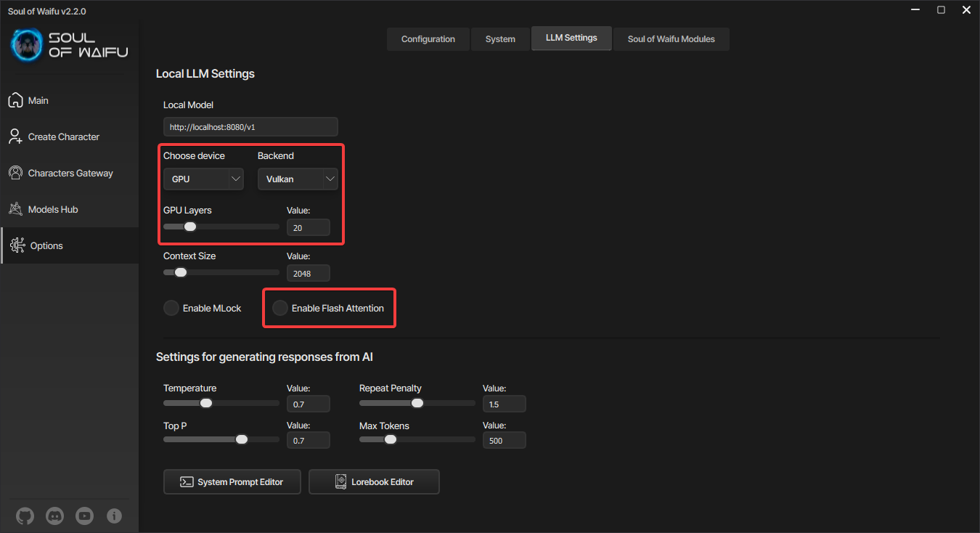980x533 pixels.
Task: Click the Create Character person icon
Action: click(x=15, y=137)
